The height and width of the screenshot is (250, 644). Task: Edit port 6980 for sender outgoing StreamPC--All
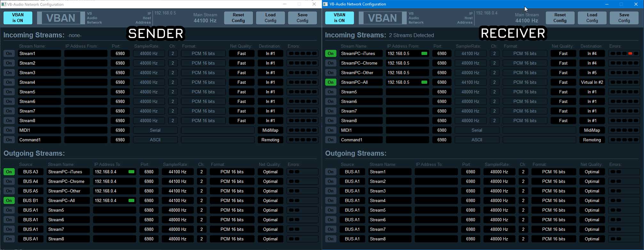[149, 200]
